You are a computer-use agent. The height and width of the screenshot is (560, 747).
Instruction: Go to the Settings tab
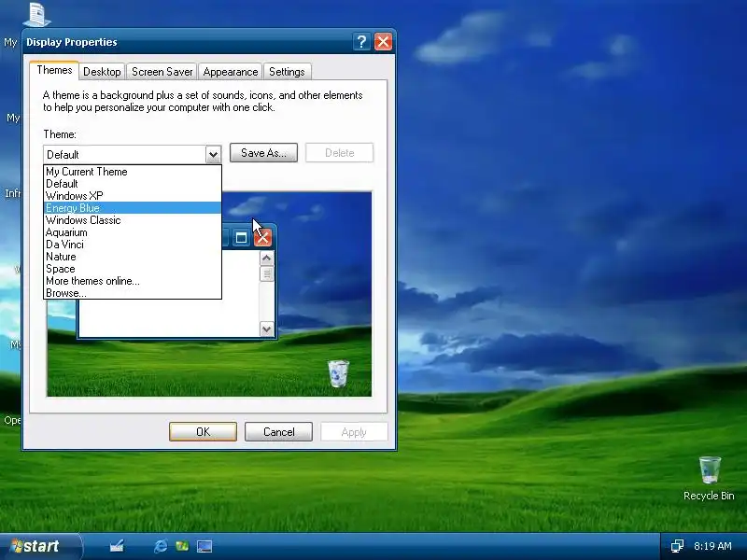point(287,72)
